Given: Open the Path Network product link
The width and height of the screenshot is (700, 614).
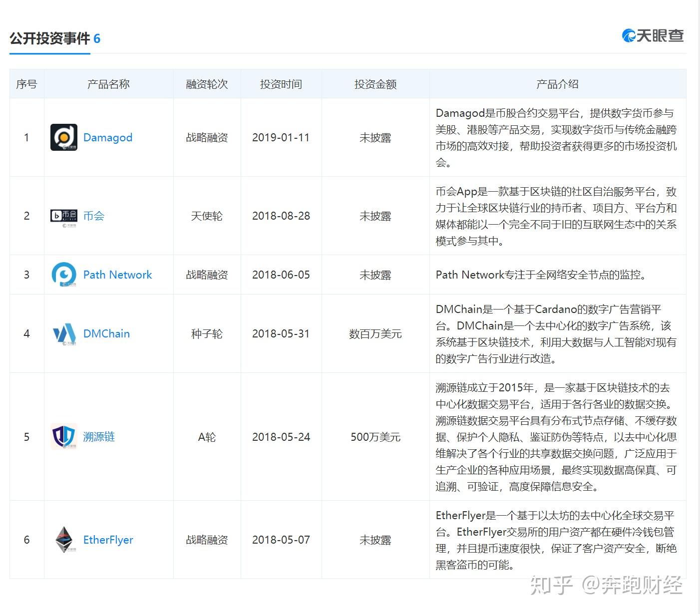Looking at the screenshot, I should click(117, 275).
